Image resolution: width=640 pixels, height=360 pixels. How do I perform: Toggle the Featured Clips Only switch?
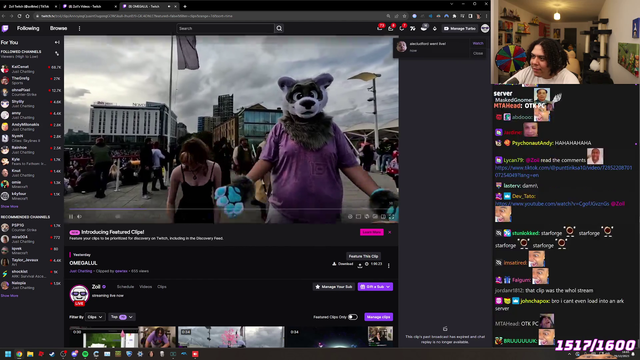click(x=353, y=317)
